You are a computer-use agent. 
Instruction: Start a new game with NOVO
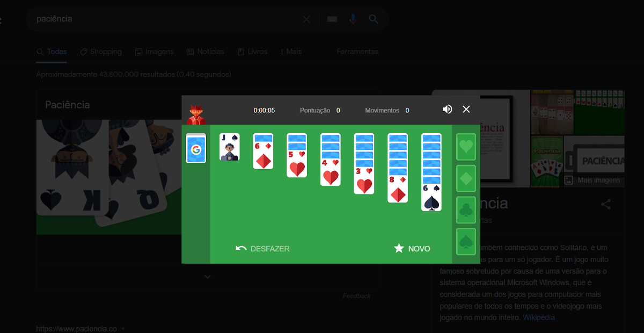pyautogui.click(x=412, y=249)
